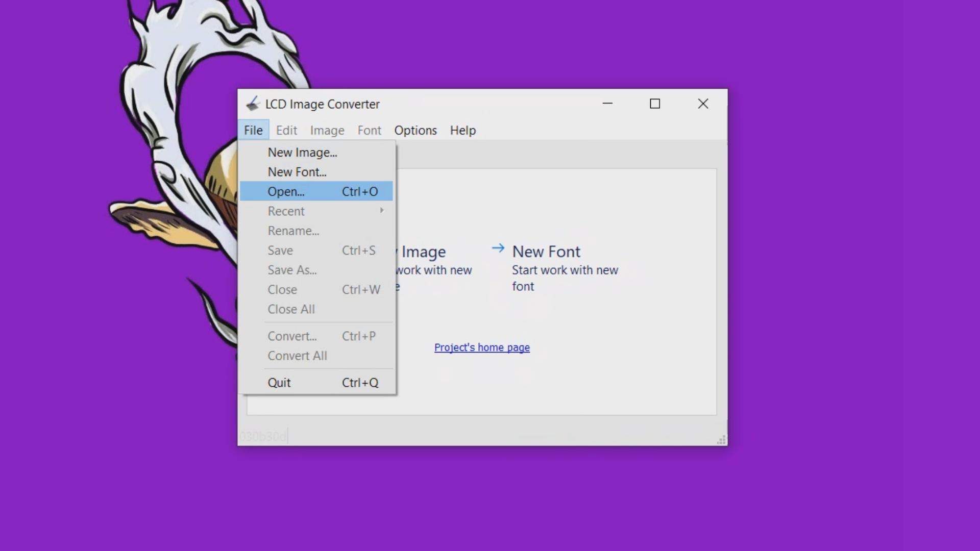Click the Close menu entry
980x551 pixels.
(x=316, y=289)
